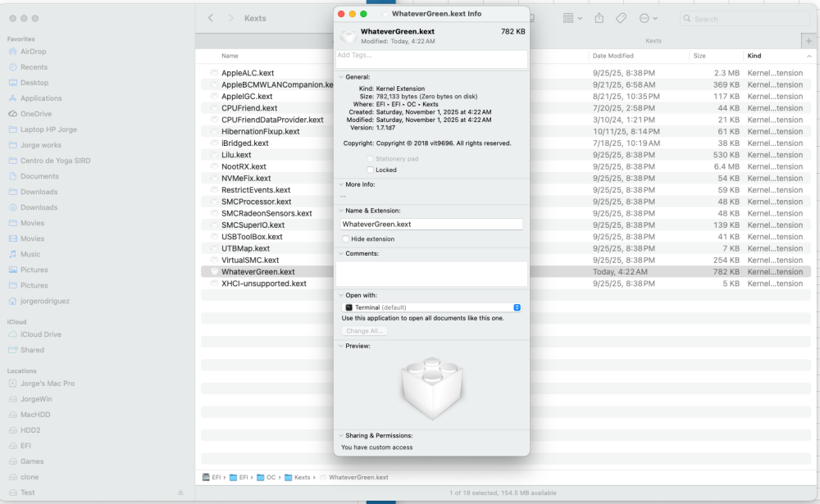
Task: Select the Kexts tab in Finder
Action: click(654, 41)
